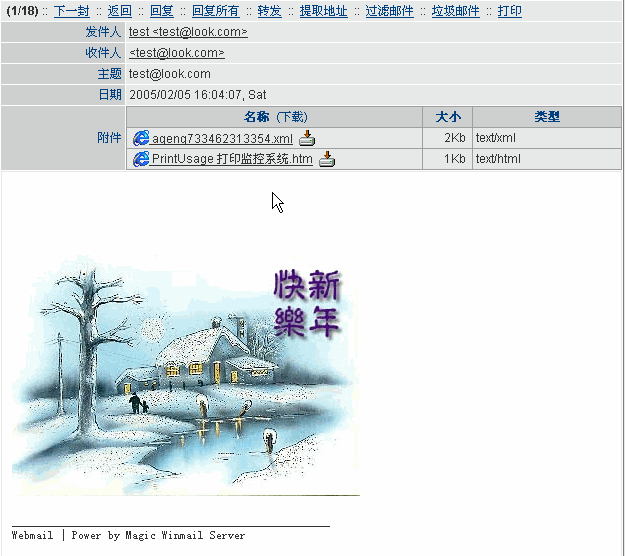The image size is (625, 556).
Task: Open the aqenq733462313354.xml attachment file name
Action: tap(222, 138)
